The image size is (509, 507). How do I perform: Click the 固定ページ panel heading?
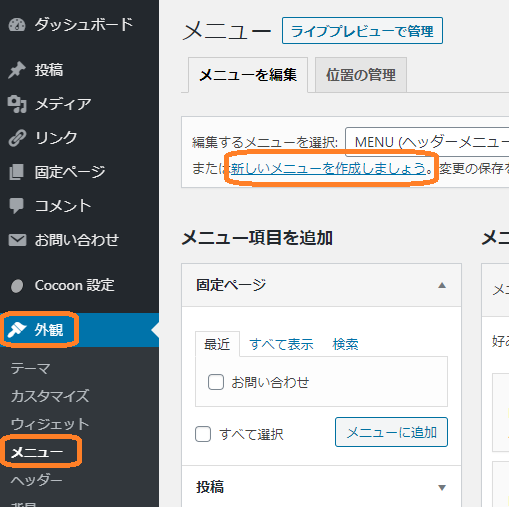click(x=231, y=285)
